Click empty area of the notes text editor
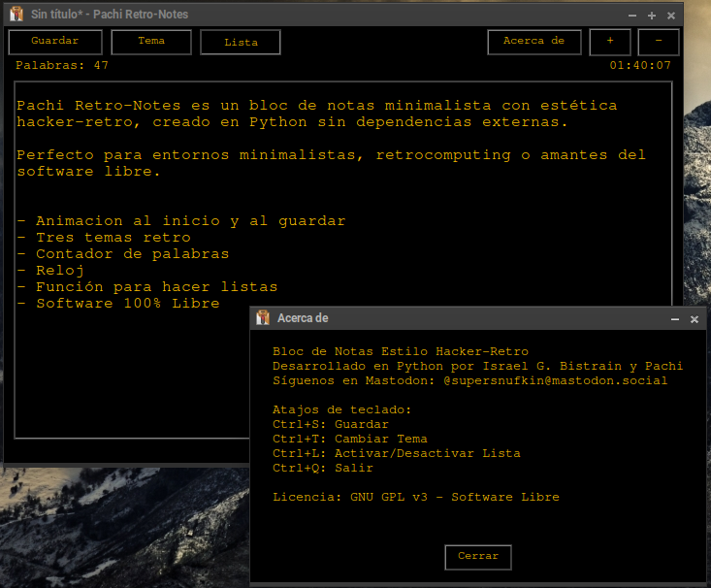Image resolution: width=711 pixels, height=588 pixels. tap(132, 376)
